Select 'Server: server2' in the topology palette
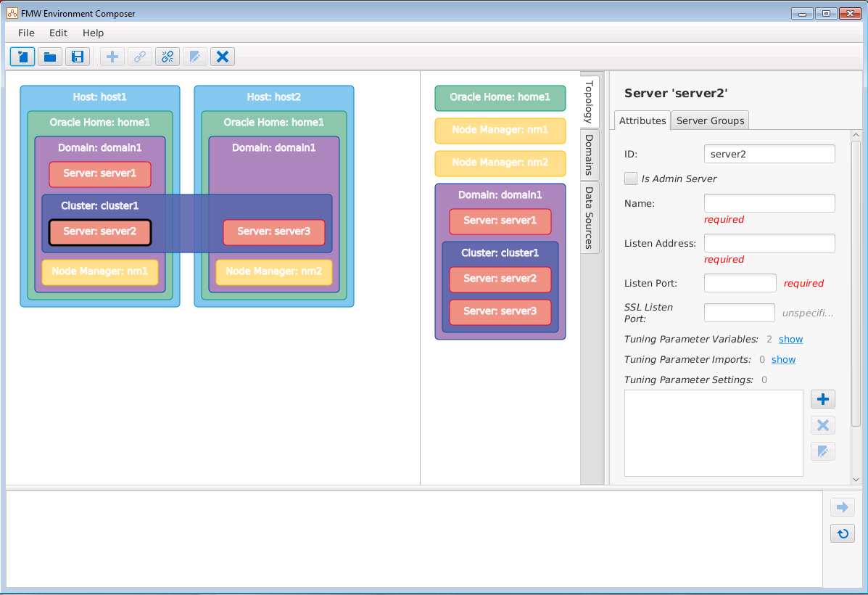868x595 pixels. [500, 279]
